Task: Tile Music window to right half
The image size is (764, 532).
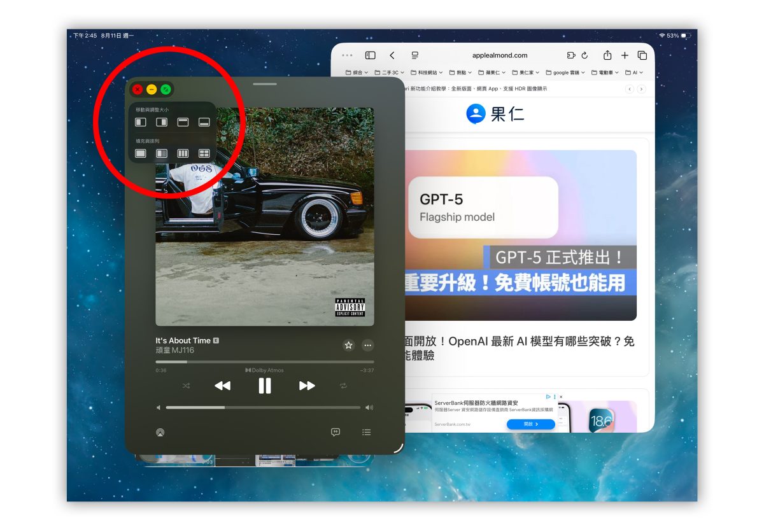Action: click(162, 122)
